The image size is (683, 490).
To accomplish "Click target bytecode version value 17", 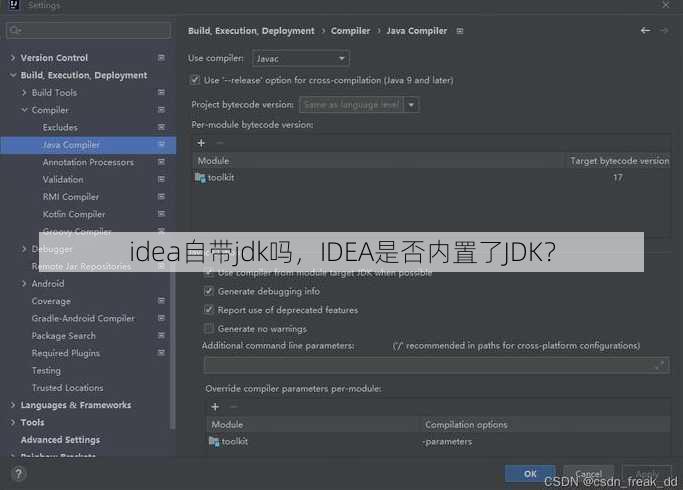I will pyautogui.click(x=618, y=178).
